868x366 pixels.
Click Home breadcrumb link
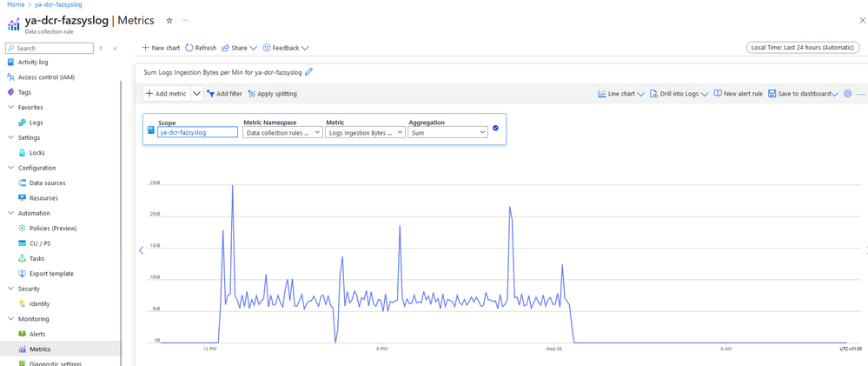click(16, 4)
